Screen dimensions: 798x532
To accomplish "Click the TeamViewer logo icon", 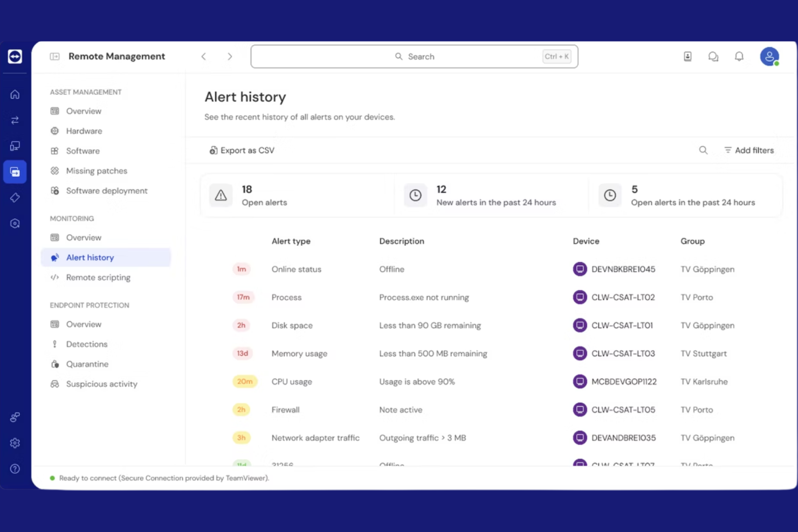I will pyautogui.click(x=15, y=57).
